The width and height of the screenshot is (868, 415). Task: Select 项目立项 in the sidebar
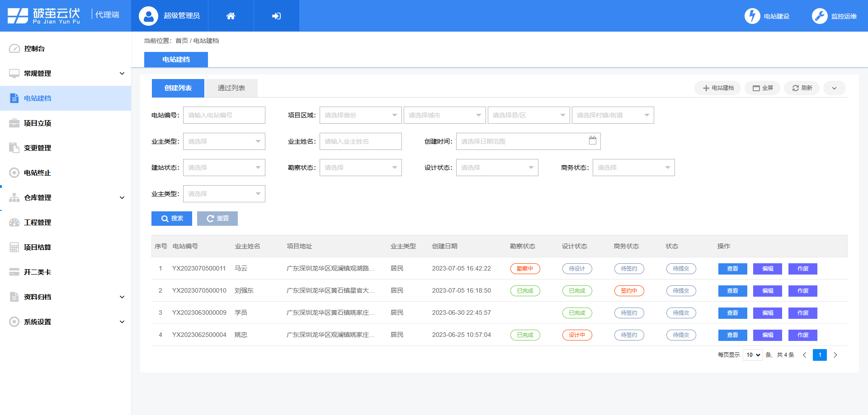pyautogui.click(x=37, y=123)
